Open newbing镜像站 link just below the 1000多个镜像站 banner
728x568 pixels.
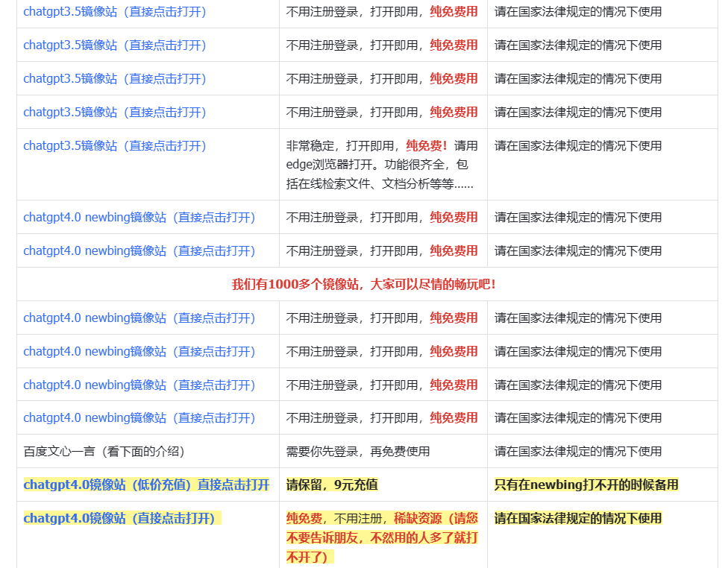pyautogui.click(x=139, y=318)
